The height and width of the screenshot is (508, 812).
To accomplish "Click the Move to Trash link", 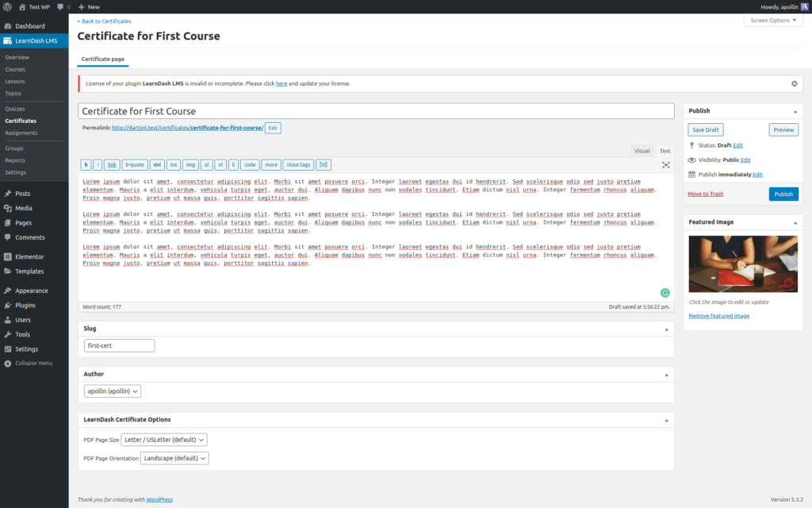I will point(705,194).
